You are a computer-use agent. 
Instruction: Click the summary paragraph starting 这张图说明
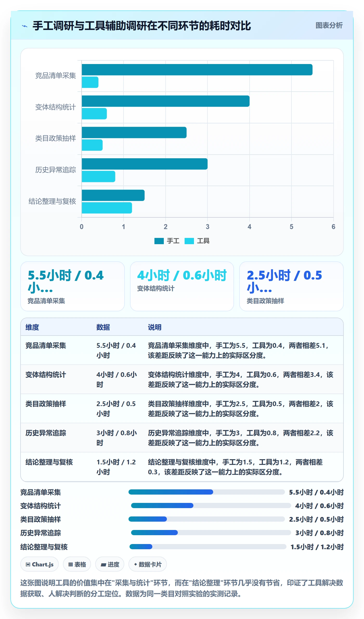point(182,588)
